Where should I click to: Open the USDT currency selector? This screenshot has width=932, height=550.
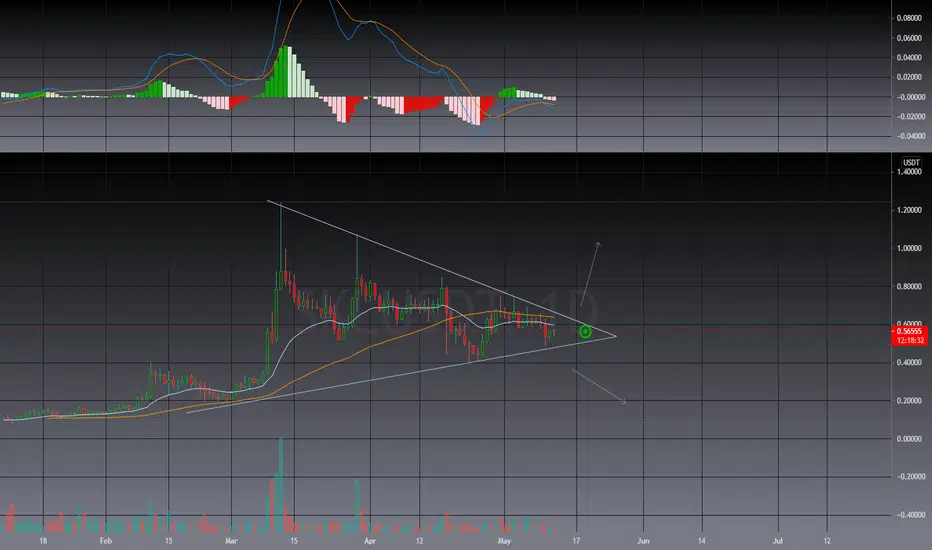click(911, 162)
